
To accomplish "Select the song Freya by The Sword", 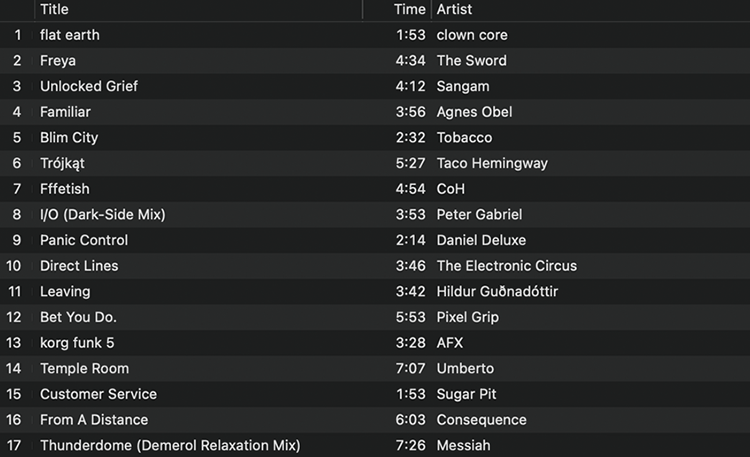I will (x=375, y=61).
